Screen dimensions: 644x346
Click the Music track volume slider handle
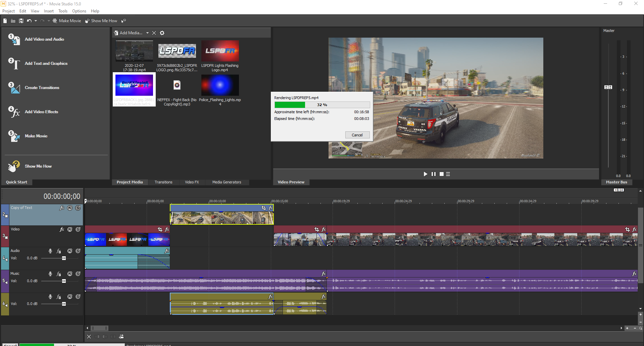[64, 281]
